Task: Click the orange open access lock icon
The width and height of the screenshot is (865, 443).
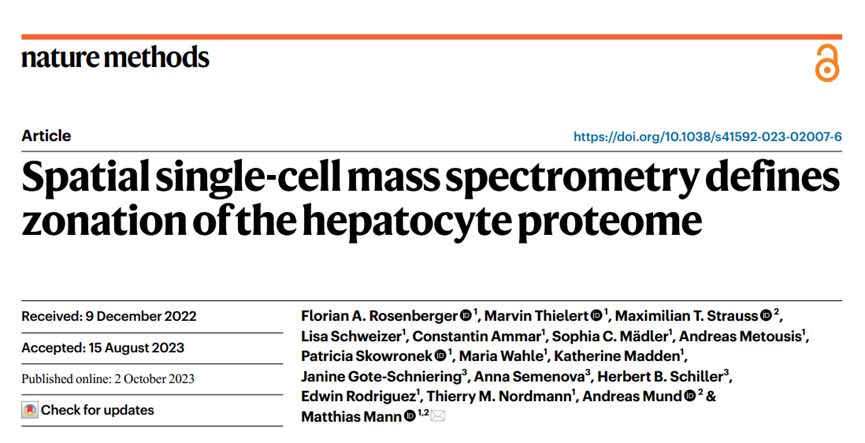Action: tap(827, 63)
